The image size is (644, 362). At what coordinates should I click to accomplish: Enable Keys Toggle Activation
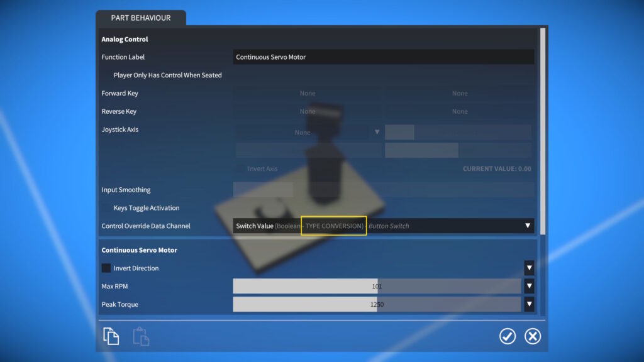tap(107, 208)
